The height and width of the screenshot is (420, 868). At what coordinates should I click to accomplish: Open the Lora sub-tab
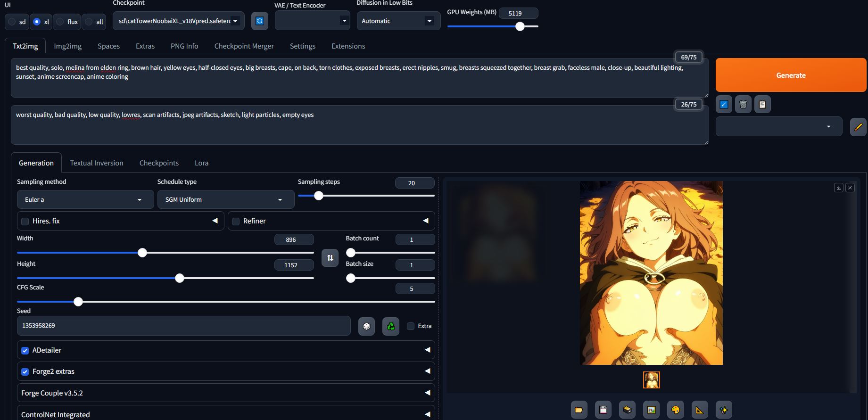pyautogui.click(x=201, y=163)
